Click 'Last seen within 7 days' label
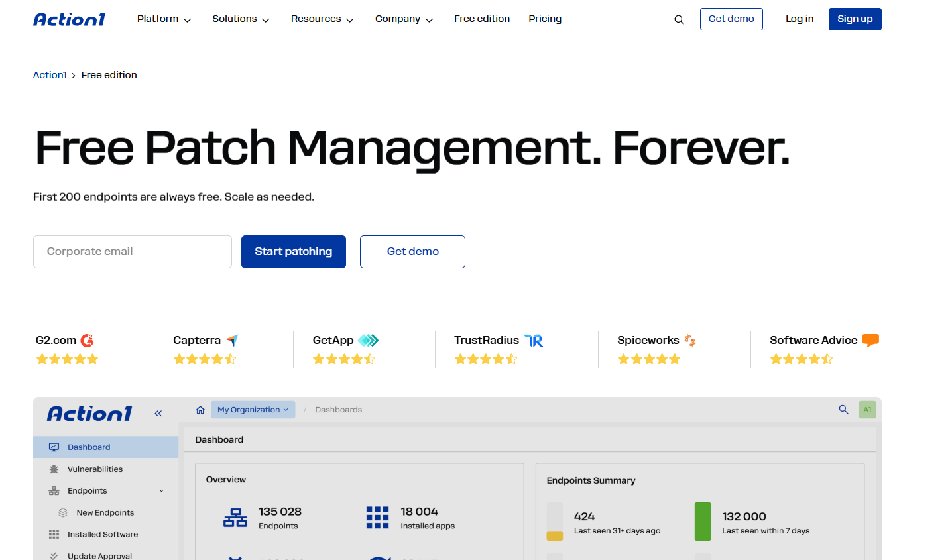 (x=766, y=531)
